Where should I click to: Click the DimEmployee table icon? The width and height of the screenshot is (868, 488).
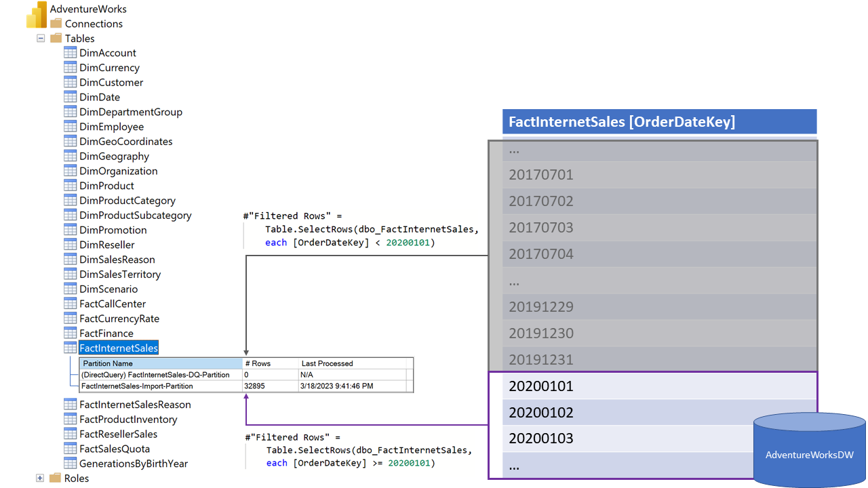pyautogui.click(x=70, y=126)
